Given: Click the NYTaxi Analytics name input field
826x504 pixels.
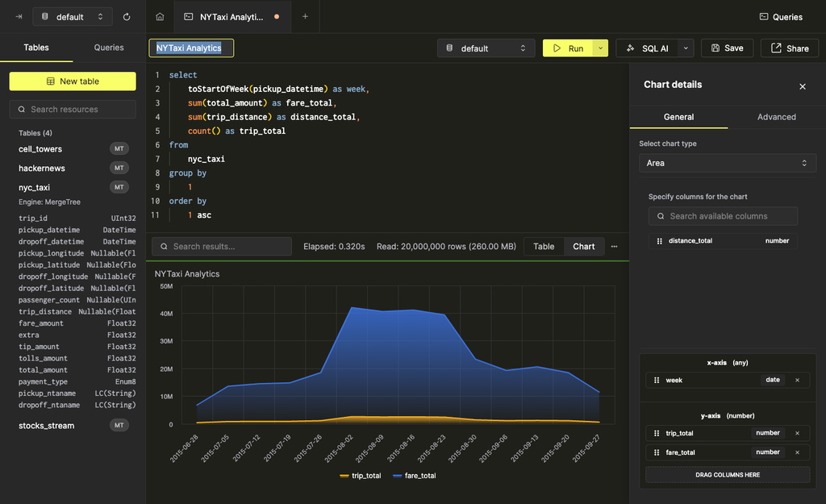Looking at the screenshot, I should click(191, 48).
